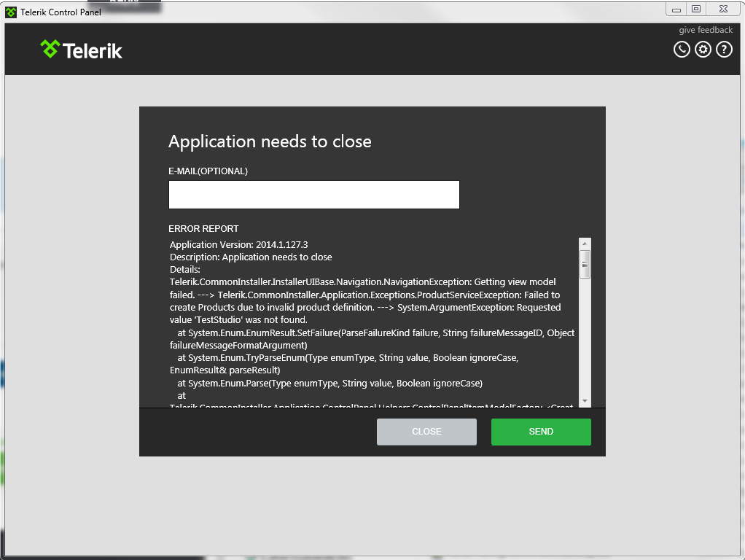Minimize the Telerik Control Panel window
Viewport: 745px width, 560px height.
click(x=676, y=9)
